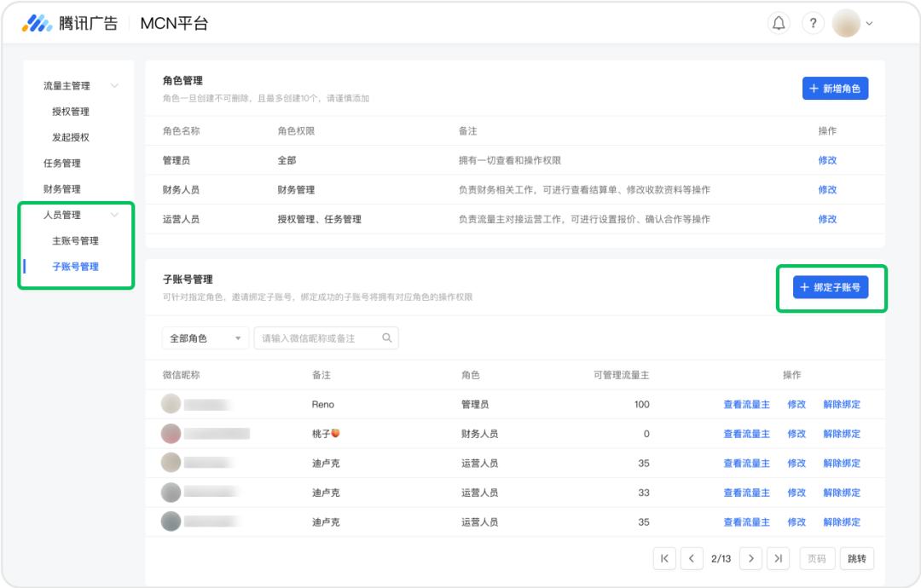Open 查看流量主 link for Reno
Viewport: 921px width, 588px height.
pos(746,404)
